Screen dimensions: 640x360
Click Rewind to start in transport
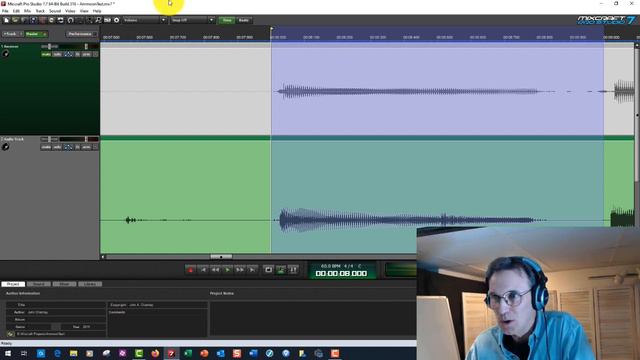pos(203,269)
